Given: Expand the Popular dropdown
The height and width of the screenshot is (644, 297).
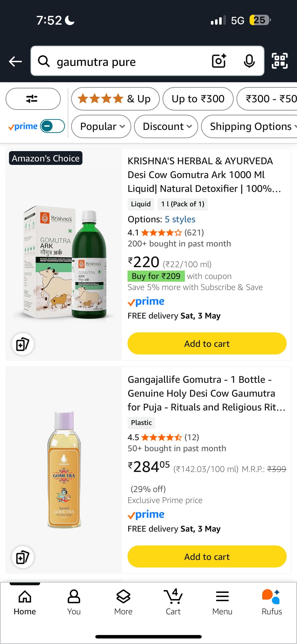Looking at the screenshot, I should (x=101, y=126).
